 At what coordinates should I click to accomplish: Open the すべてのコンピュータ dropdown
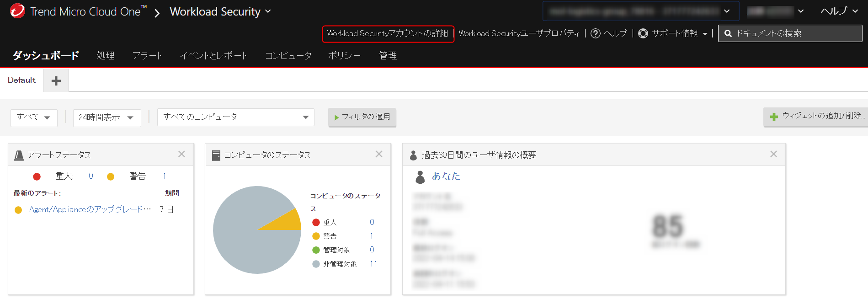(x=236, y=117)
